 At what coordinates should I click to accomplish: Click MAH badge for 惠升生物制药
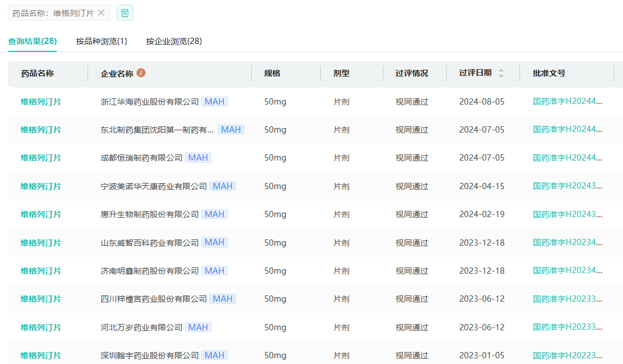pyautogui.click(x=215, y=214)
